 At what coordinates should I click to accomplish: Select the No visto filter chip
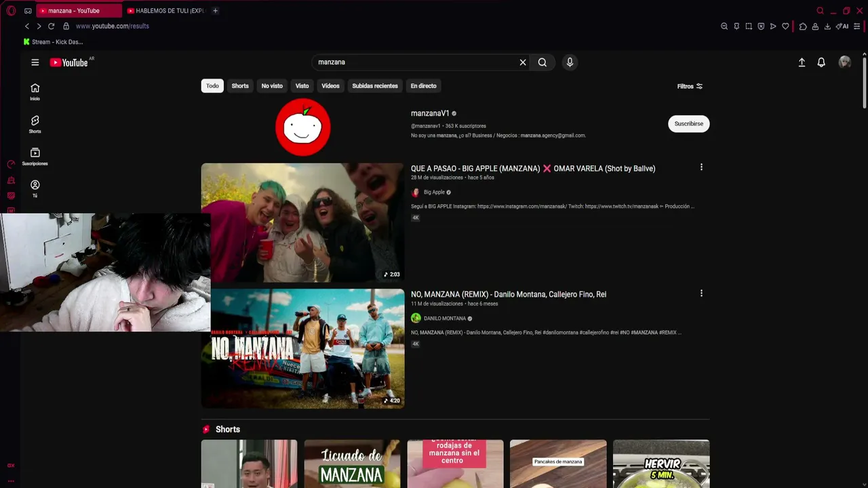tap(272, 86)
